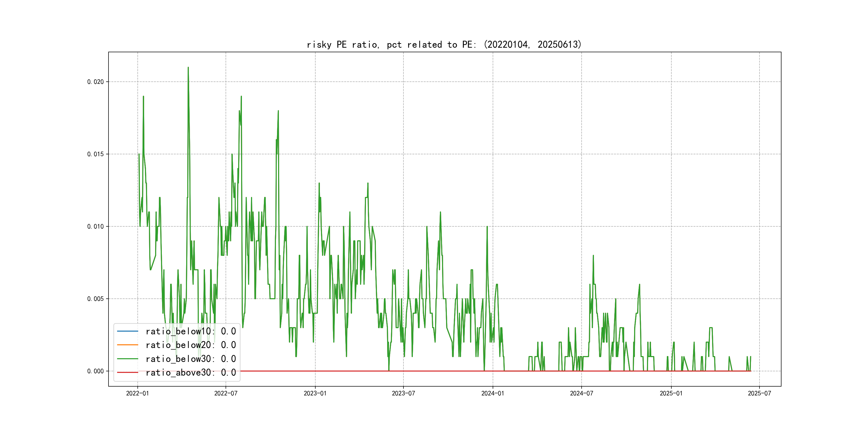Image resolution: width=868 pixels, height=434 pixels.
Task: Click the 2022-07 x-axis tick label
Action: coord(226,393)
